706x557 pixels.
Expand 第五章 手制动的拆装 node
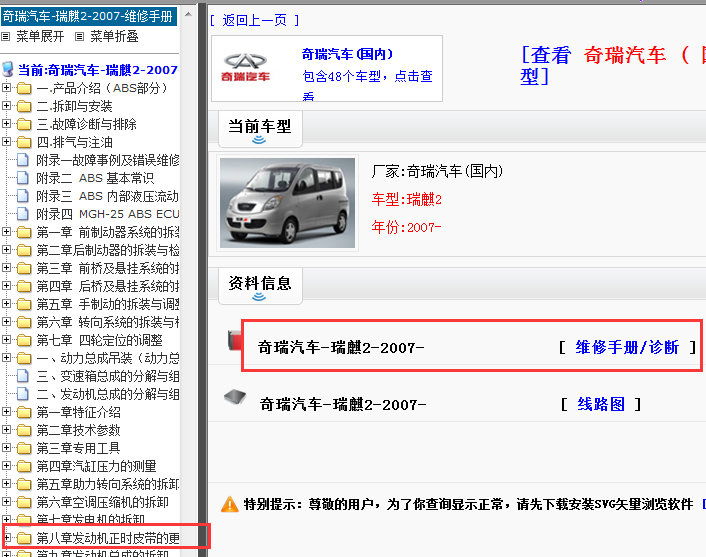(x=6, y=303)
